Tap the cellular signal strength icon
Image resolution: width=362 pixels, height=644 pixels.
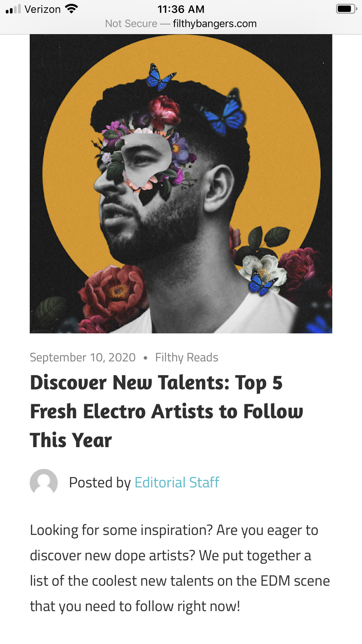point(13,9)
